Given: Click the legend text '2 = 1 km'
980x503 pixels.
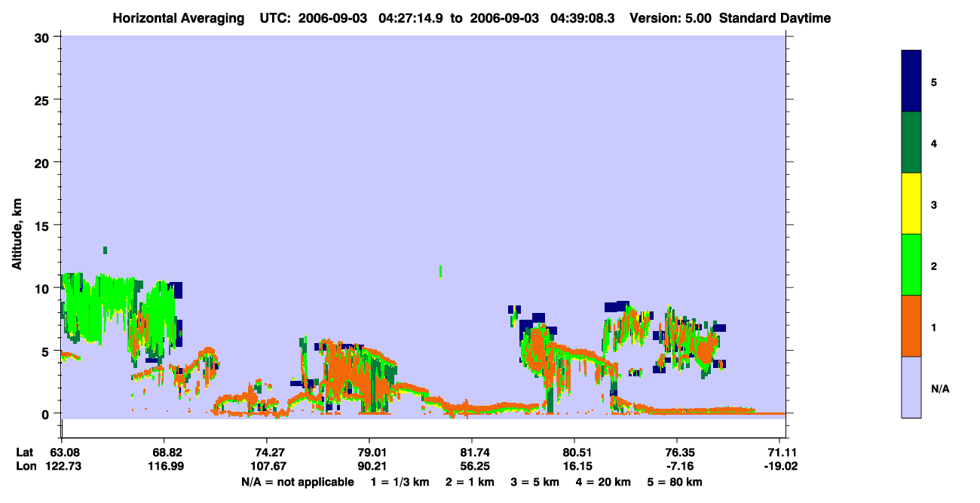Looking at the screenshot, I should tap(469, 482).
